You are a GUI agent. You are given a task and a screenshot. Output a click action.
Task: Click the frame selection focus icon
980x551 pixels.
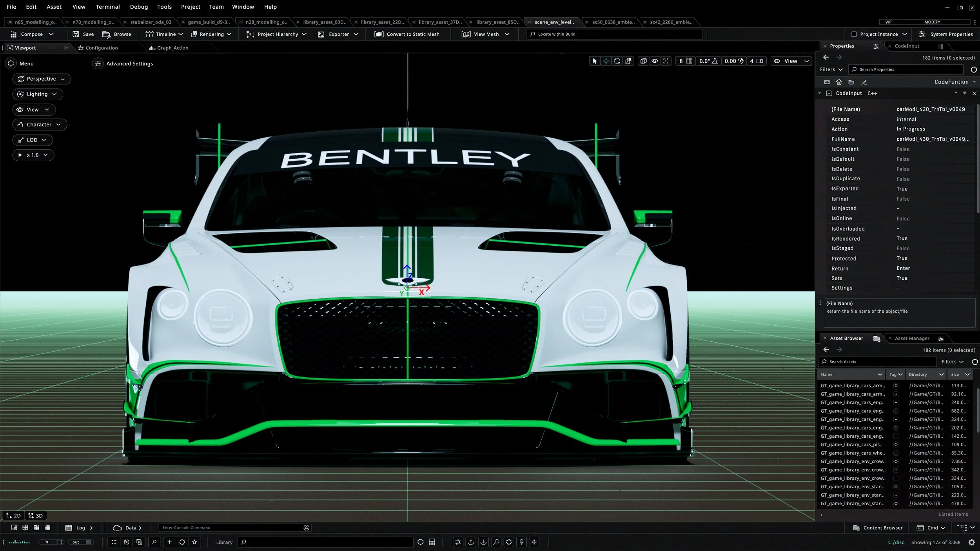tap(666, 61)
